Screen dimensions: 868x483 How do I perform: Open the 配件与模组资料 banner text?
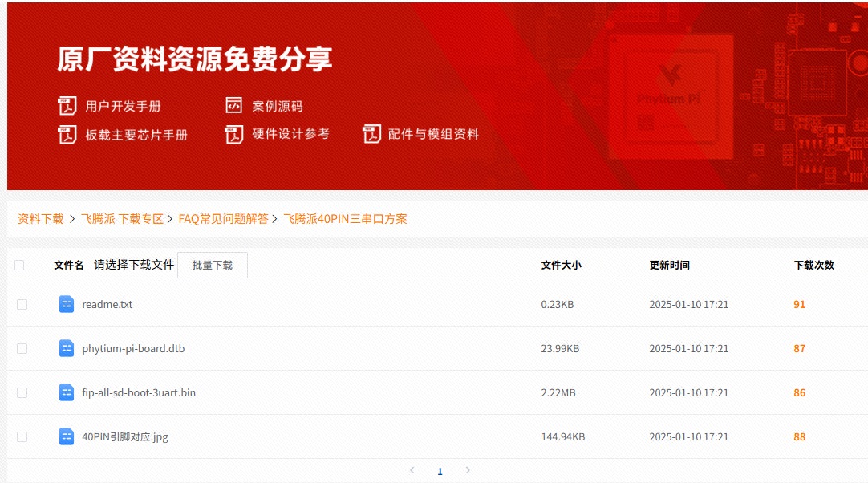[x=433, y=133]
